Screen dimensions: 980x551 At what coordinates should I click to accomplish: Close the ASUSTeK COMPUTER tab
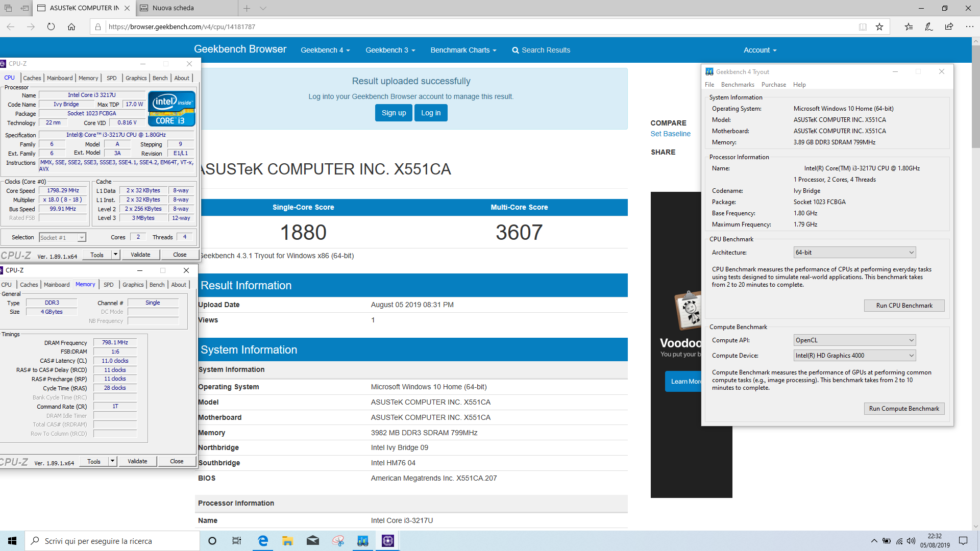click(x=127, y=8)
